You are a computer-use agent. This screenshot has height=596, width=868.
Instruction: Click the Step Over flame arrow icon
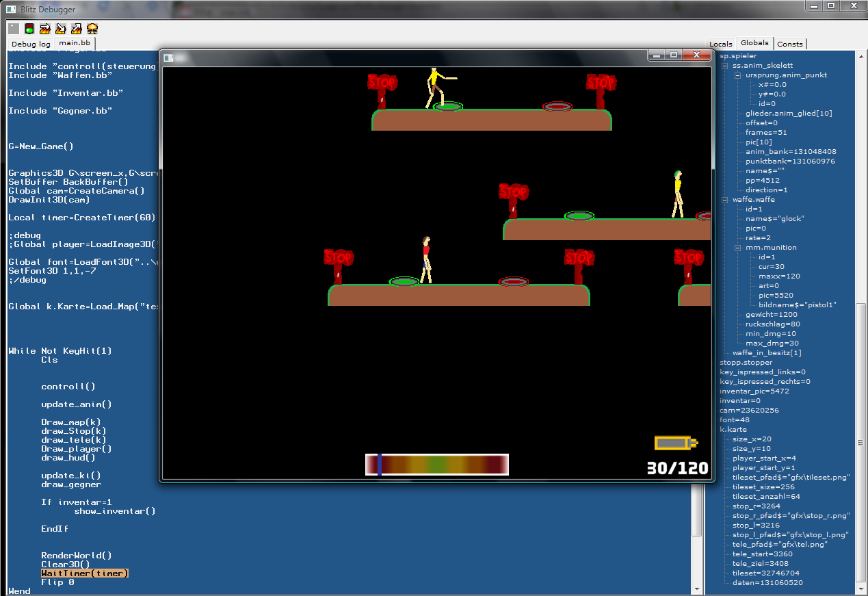point(45,29)
